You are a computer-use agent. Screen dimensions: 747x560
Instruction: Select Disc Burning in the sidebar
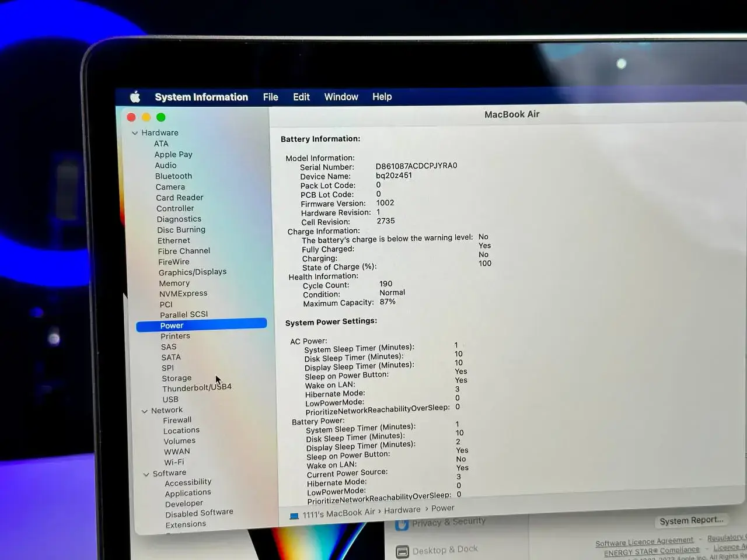(181, 230)
